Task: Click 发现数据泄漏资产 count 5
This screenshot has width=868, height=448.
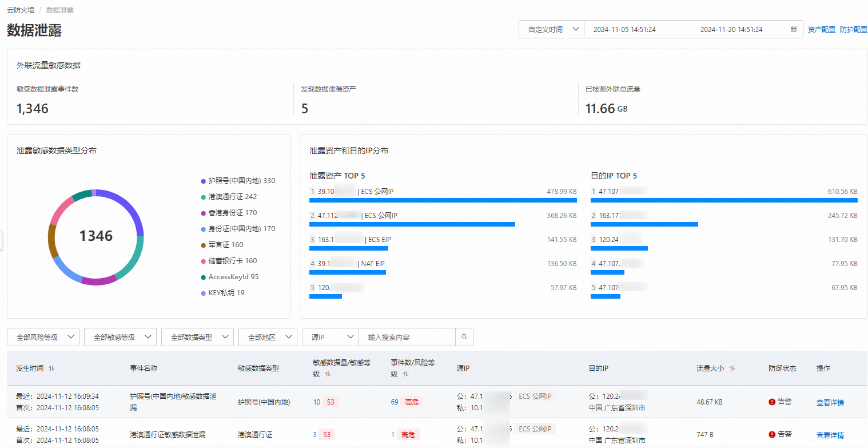Action: (x=305, y=109)
